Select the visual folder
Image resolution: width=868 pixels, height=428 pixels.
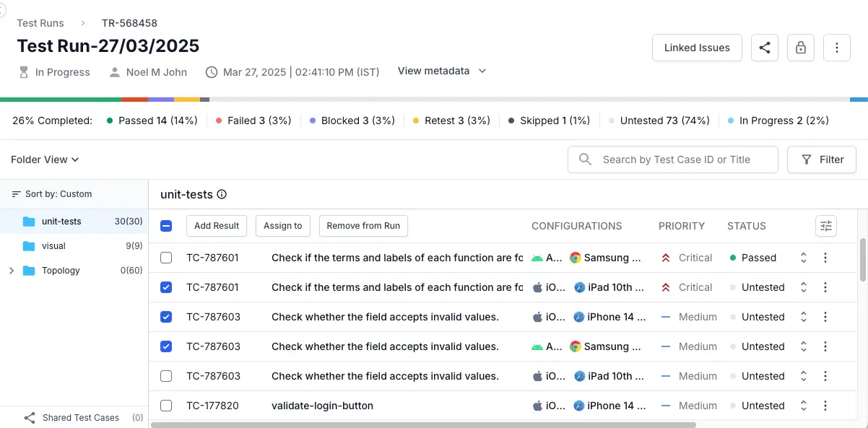coord(53,246)
